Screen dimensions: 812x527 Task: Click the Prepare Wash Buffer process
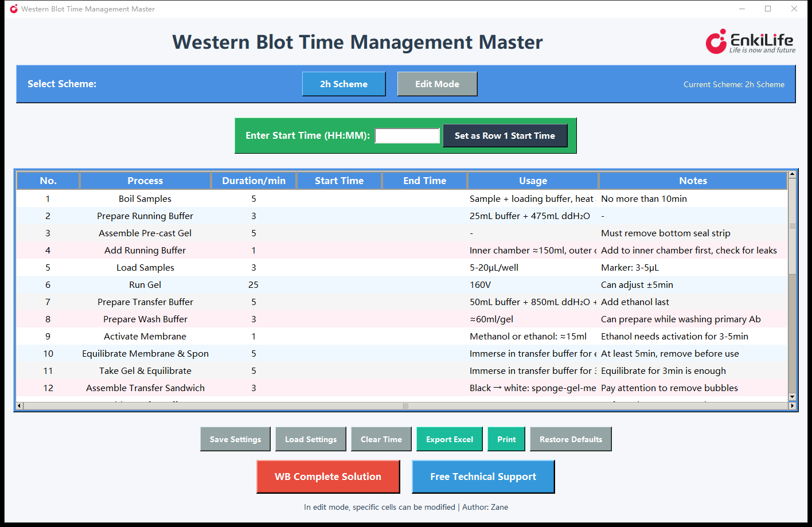tap(145, 319)
